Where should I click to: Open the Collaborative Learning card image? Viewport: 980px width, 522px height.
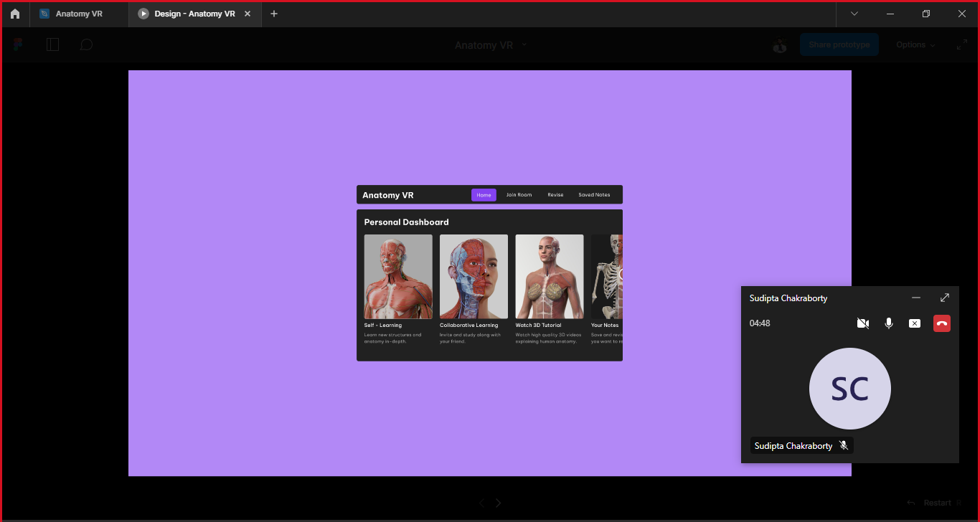(473, 277)
